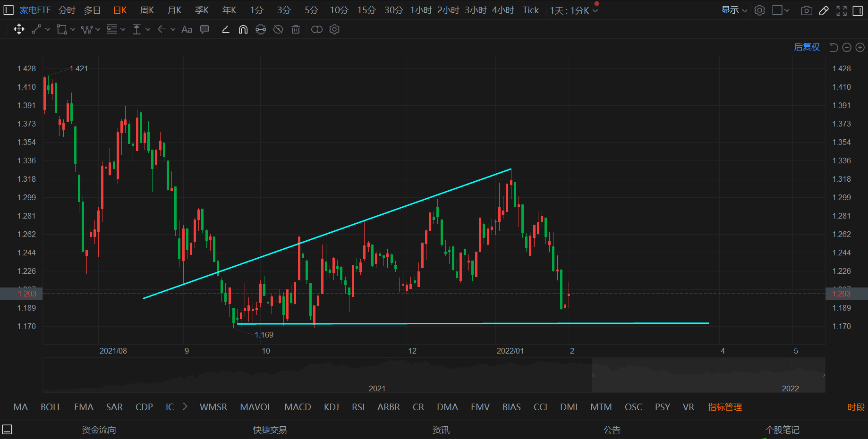
Task: Click the right handle of timeline range
Action: 823,375
